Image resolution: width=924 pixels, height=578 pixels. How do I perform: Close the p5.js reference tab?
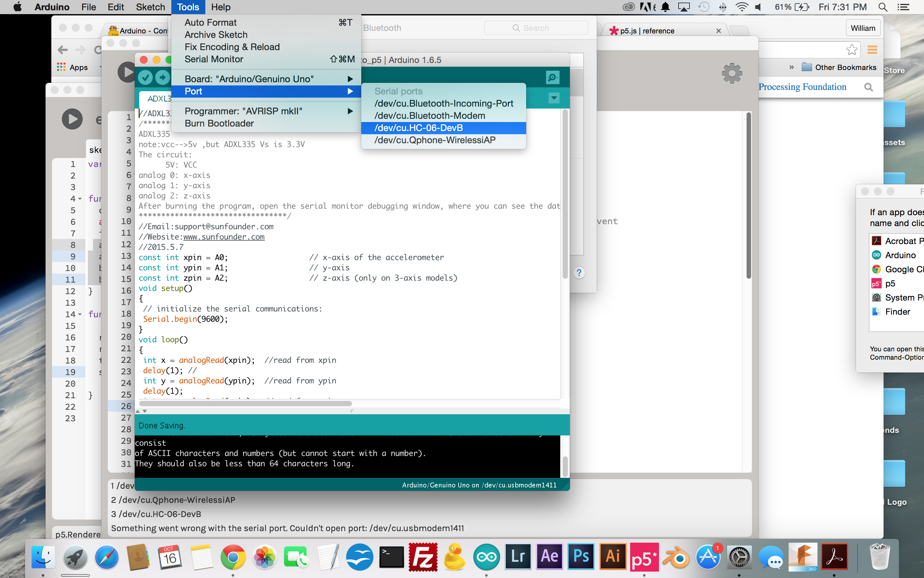click(719, 31)
